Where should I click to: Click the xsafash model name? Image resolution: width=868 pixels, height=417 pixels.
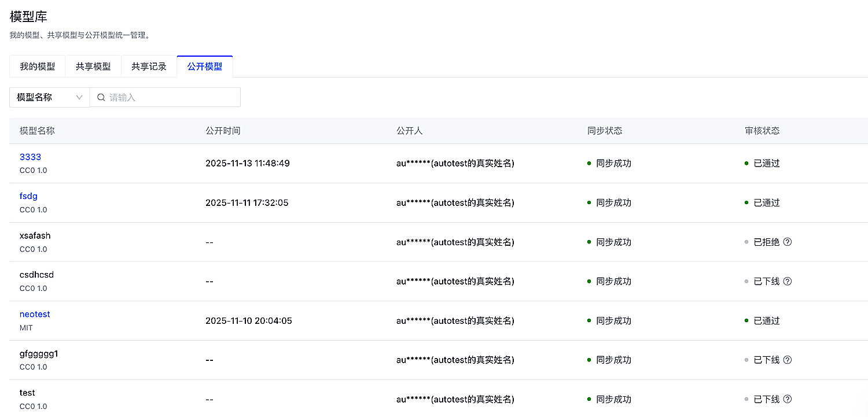click(35, 235)
